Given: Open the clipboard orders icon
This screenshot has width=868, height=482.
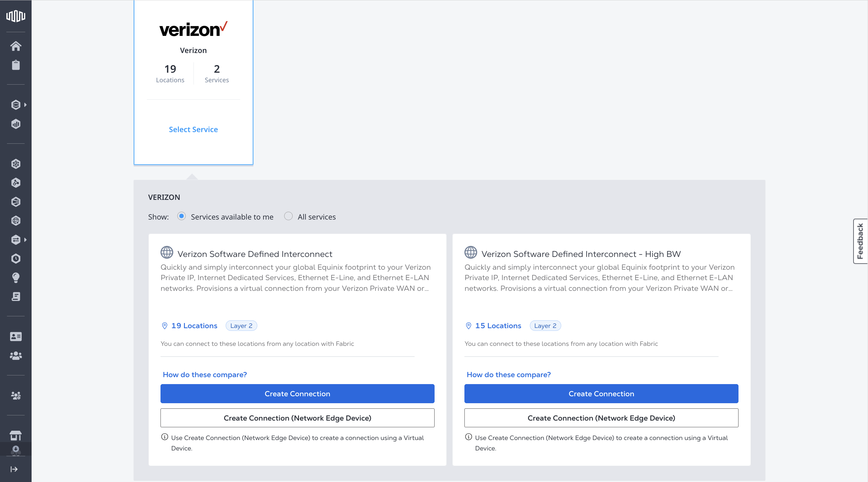Looking at the screenshot, I should tap(16, 65).
